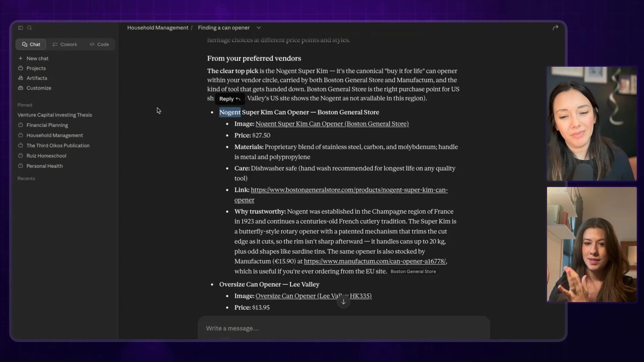Jump to bottom with the down arrow button
Screen dimensions: 644x362
[x=343, y=302]
